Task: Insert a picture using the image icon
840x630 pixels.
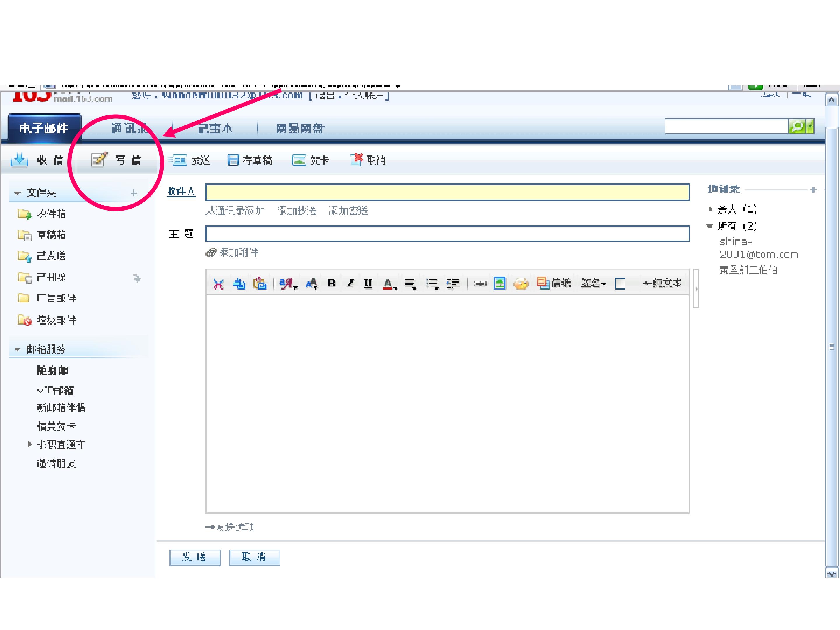Action: (500, 283)
